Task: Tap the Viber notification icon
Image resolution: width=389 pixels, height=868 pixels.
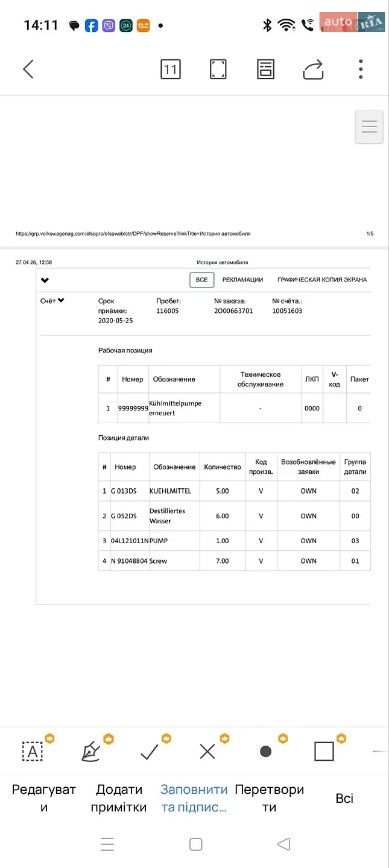Action: (x=109, y=25)
